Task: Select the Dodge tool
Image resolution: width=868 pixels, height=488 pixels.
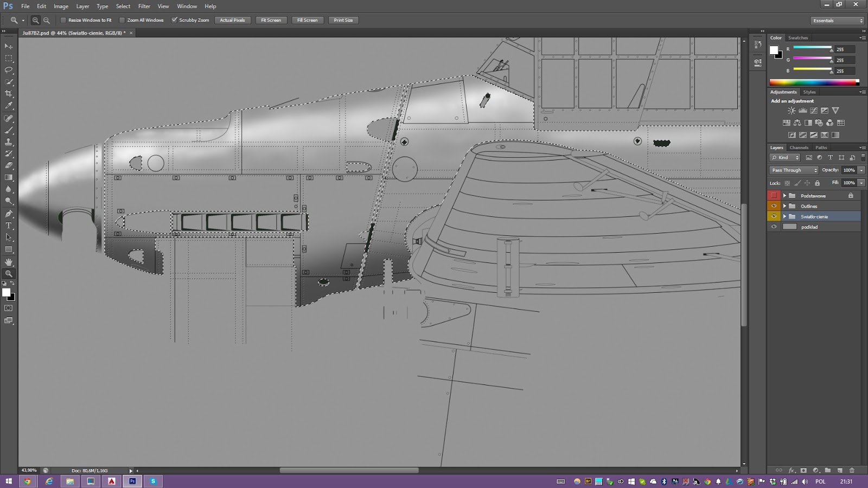Action: (9, 201)
